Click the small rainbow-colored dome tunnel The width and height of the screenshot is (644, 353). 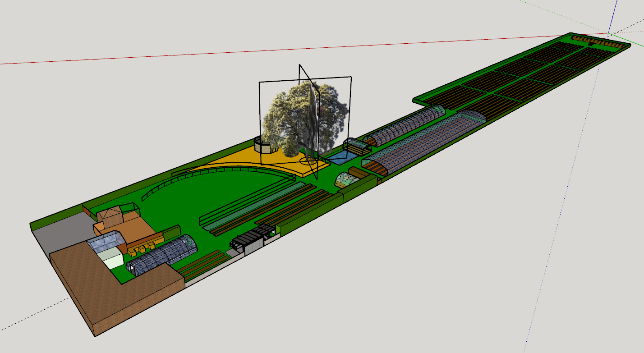pyautogui.click(x=346, y=180)
